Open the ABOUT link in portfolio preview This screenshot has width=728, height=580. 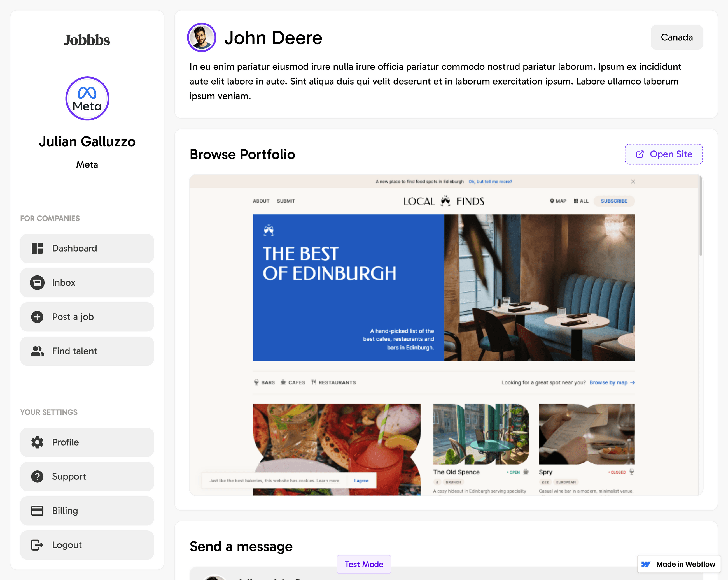[261, 201]
